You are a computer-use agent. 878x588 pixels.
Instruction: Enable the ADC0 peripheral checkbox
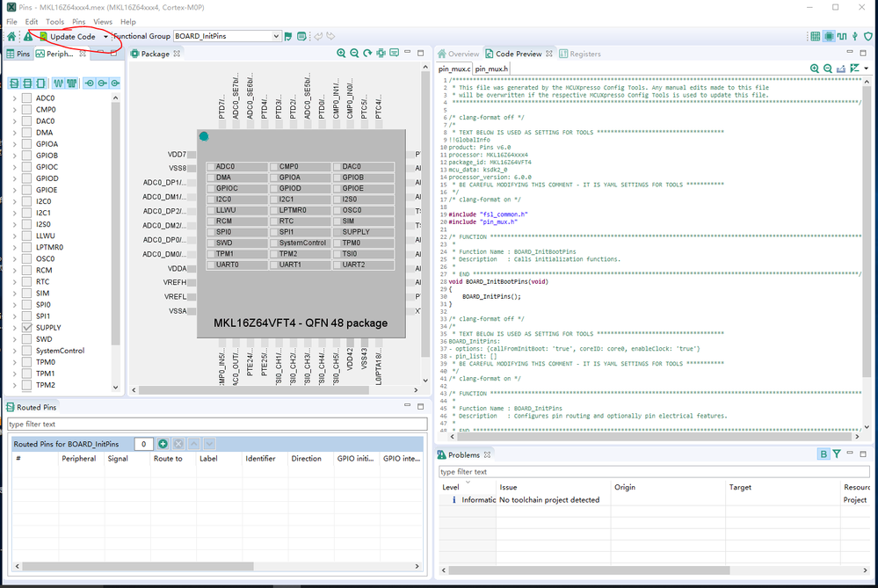click(x=27, y=98)
